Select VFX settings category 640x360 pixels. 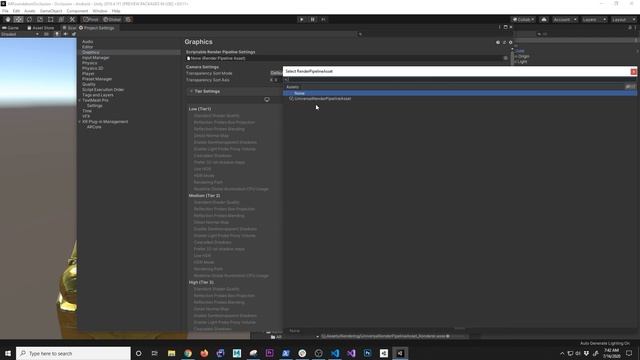(86, 116)
